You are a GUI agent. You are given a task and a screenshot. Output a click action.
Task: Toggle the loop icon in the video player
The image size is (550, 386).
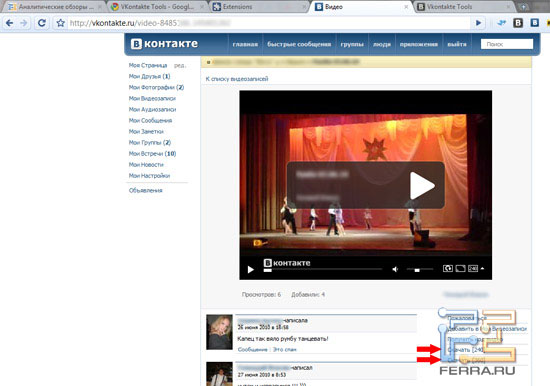point(448,268)
